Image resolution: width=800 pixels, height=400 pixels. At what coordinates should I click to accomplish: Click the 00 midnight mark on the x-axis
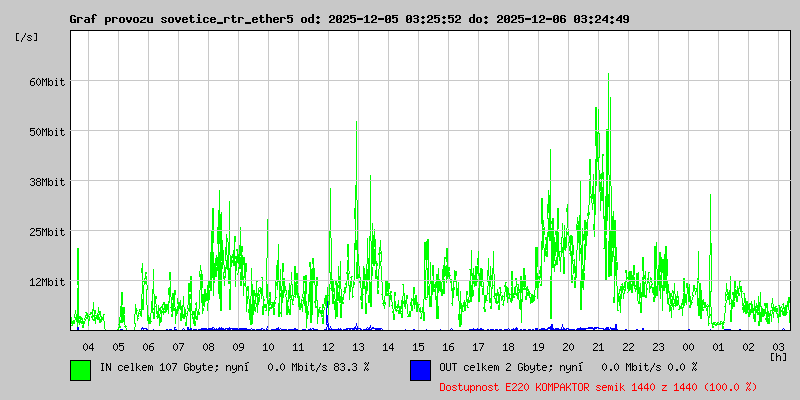688,346
